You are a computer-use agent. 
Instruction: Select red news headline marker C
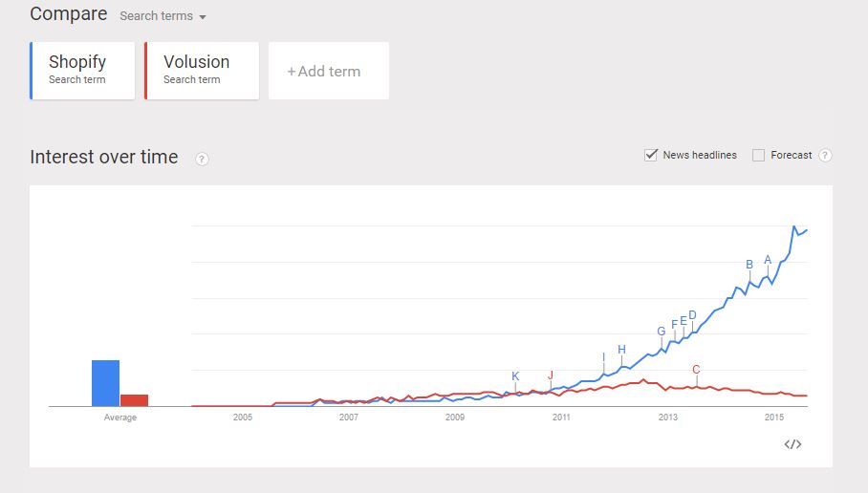pyautogui.click(x=696, y=370)
